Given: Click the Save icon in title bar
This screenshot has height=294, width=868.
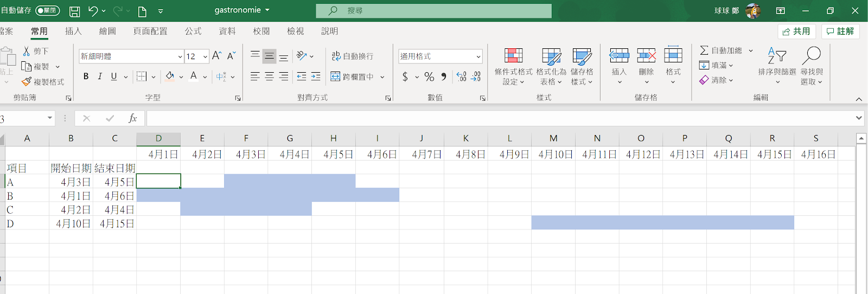Looking at the screenshot, I should (x=75, y=11).
